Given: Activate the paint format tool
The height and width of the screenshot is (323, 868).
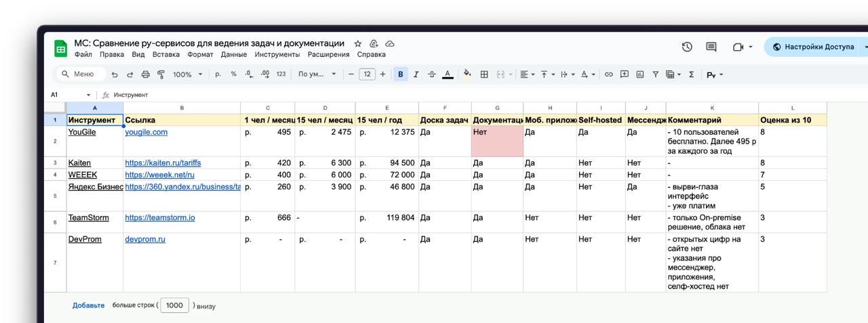Looking at the screenshot, I should [161, 74].
